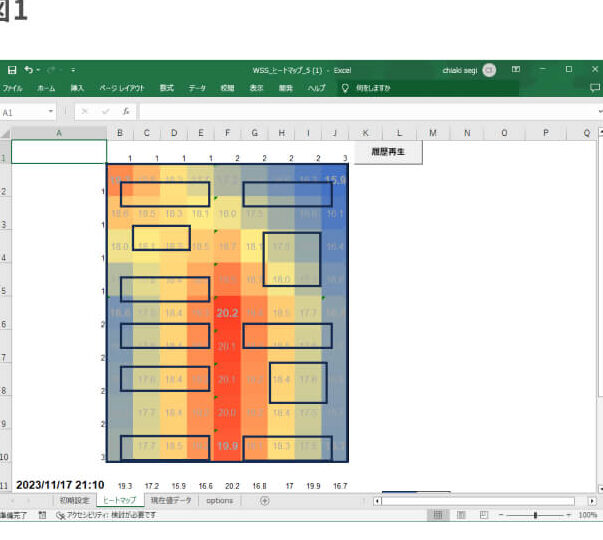Expand the Name Box dropdown arrow
603x540 pixels.
pos(51,112)
